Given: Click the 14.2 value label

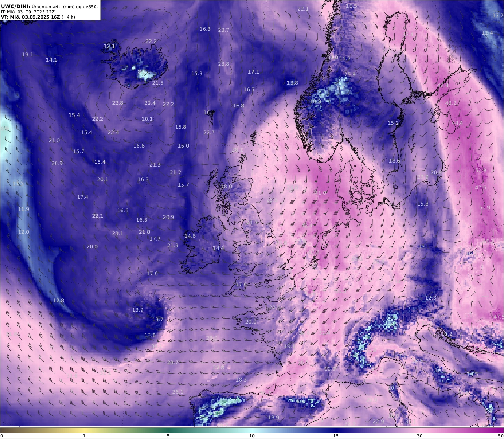Looking at the screenshot, I should [345, 59].
